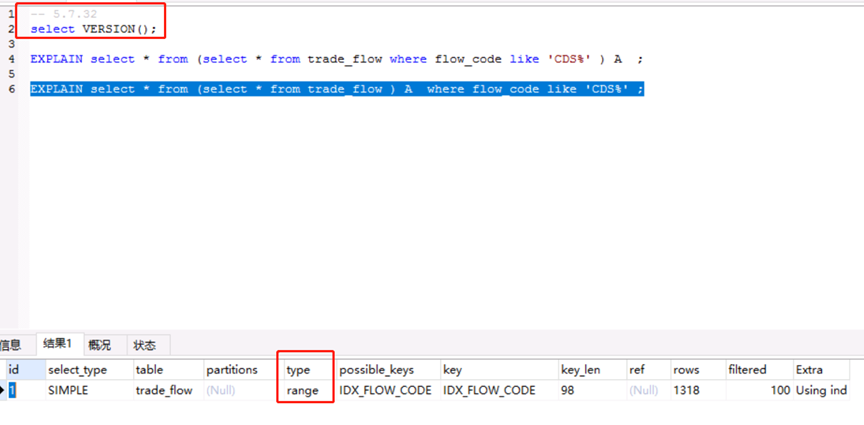Select IDX_FLOW_CODE cell under possible_keys
Viewport: 864px width, 425px height.
(x=388, y=390)
